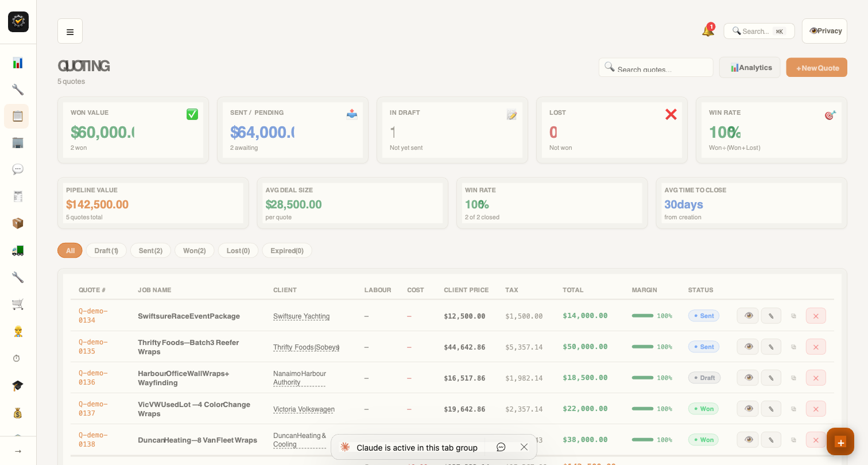Delete quote Q-demo-0134 with red X
This screenshot has width=868, height=465.
[816, 316]
